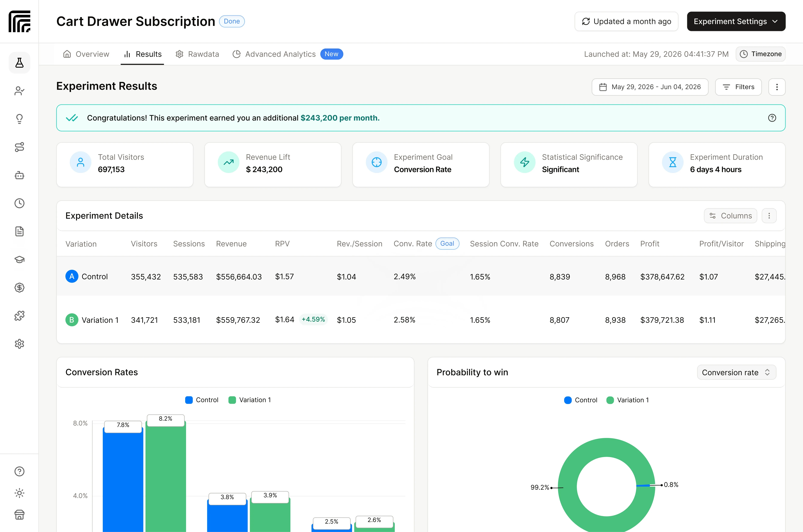
Task: Open the Conversion rate metric selector
Action: point(736,372)
